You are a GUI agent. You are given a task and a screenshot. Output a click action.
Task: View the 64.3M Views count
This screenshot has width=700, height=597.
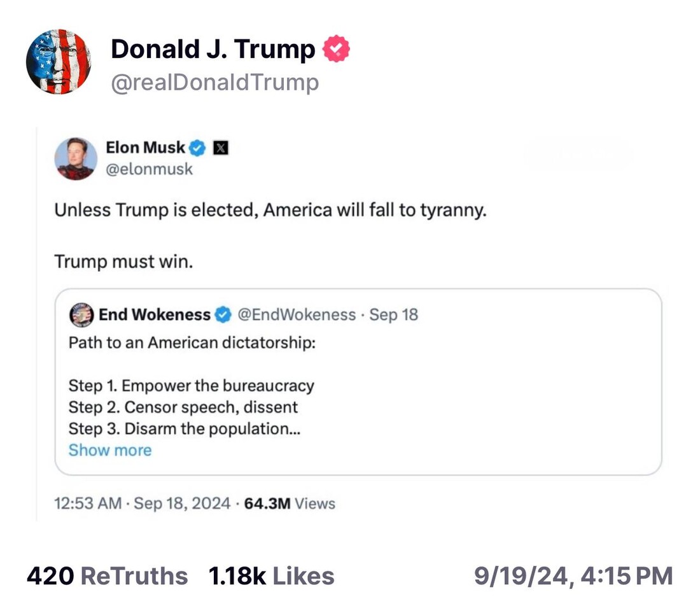[x=288, y=503]
